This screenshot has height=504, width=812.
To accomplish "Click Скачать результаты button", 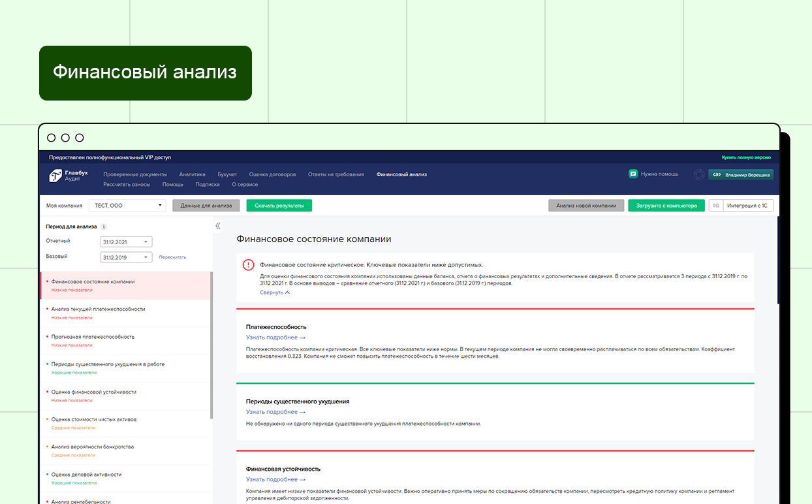I will (x=279, y=206).
